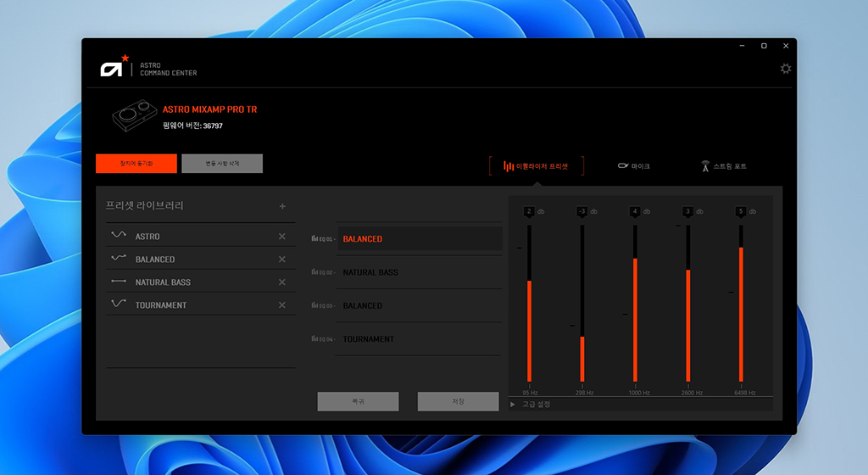This screenshot has height=475, width=868.
Task: Switch to the 이퀄라이저 프리셋 tab
Action: tap(536, 166)
